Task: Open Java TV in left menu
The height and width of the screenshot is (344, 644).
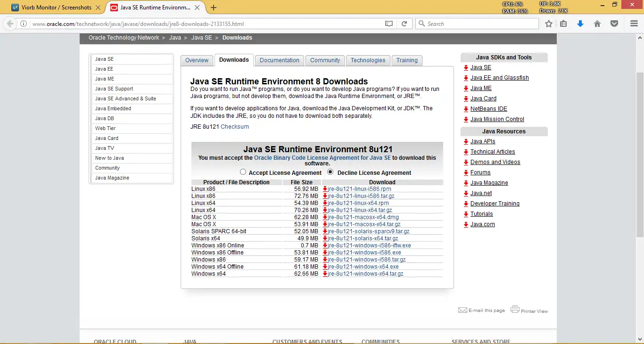Action: 132,148
